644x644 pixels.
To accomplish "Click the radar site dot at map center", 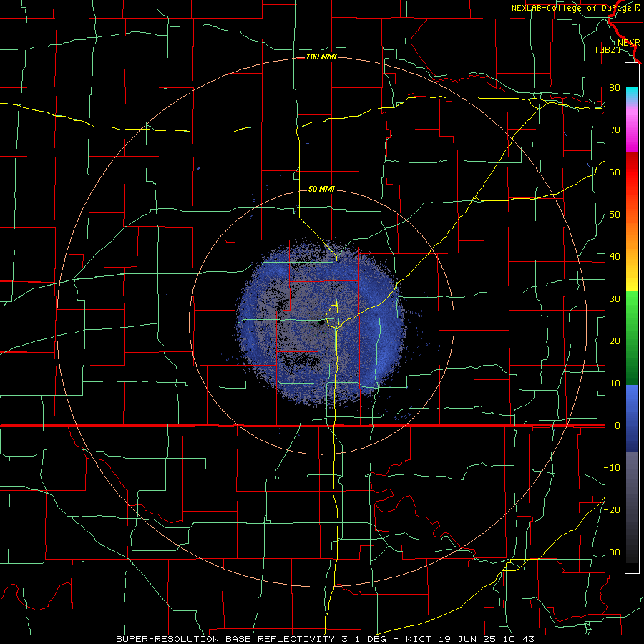I will coord(321,323).
